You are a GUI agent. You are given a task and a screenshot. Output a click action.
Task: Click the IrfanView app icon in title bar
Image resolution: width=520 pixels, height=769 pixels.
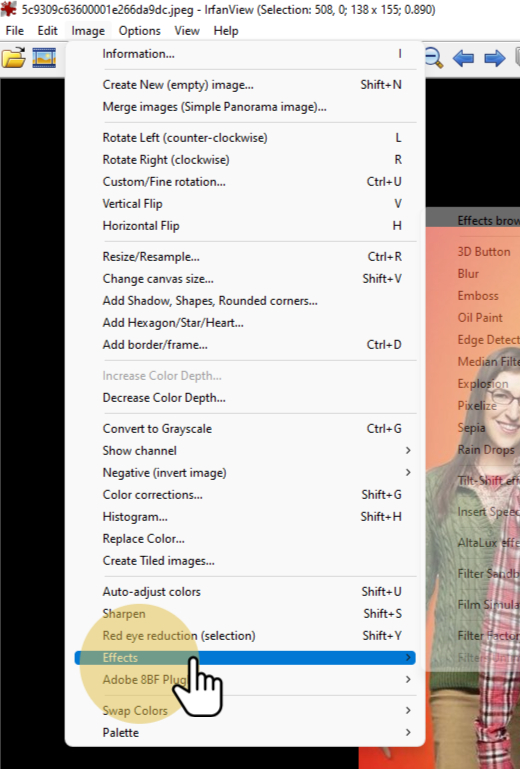tap(8, 9)
